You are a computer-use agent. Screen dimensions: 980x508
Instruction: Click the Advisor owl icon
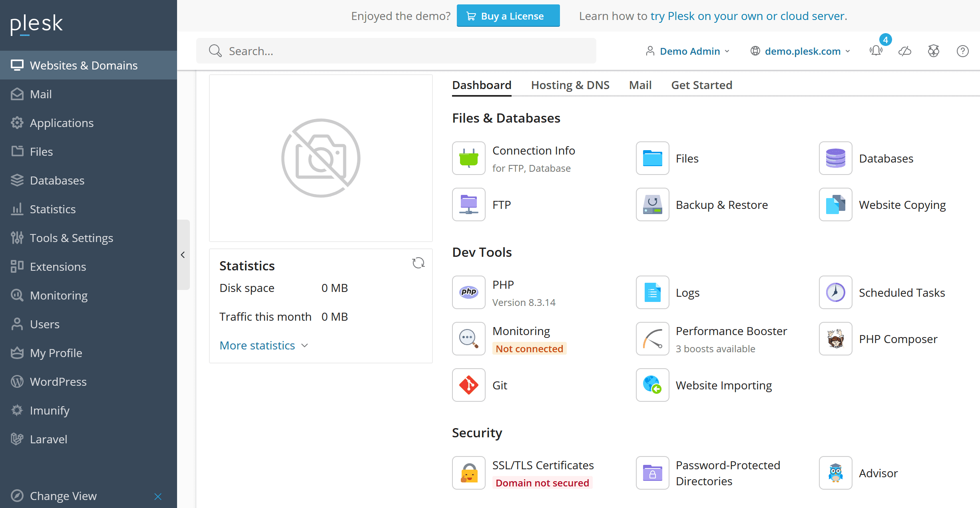click(835, 473)
